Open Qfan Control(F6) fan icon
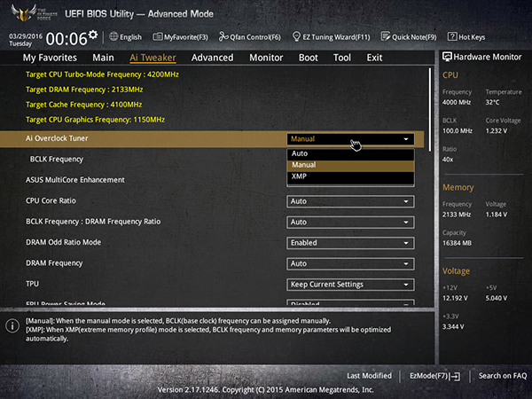 pyautogui.click(x=223, y=36)
